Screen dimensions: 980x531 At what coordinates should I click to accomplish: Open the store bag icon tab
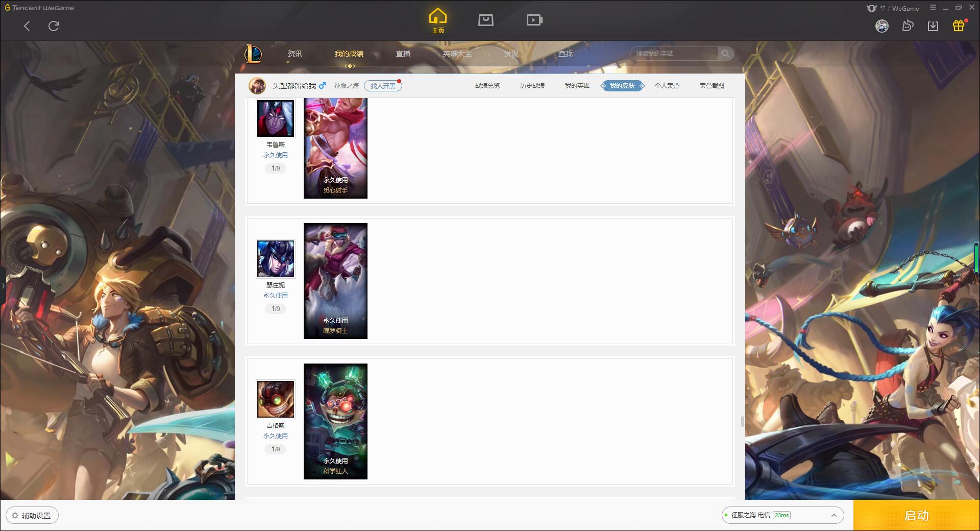(x=485, y=20)
